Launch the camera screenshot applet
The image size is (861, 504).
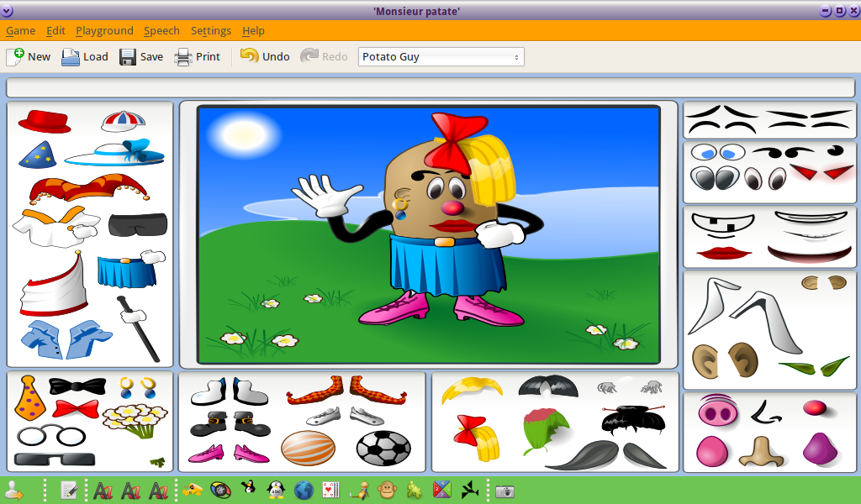click(x=504, y=491)
